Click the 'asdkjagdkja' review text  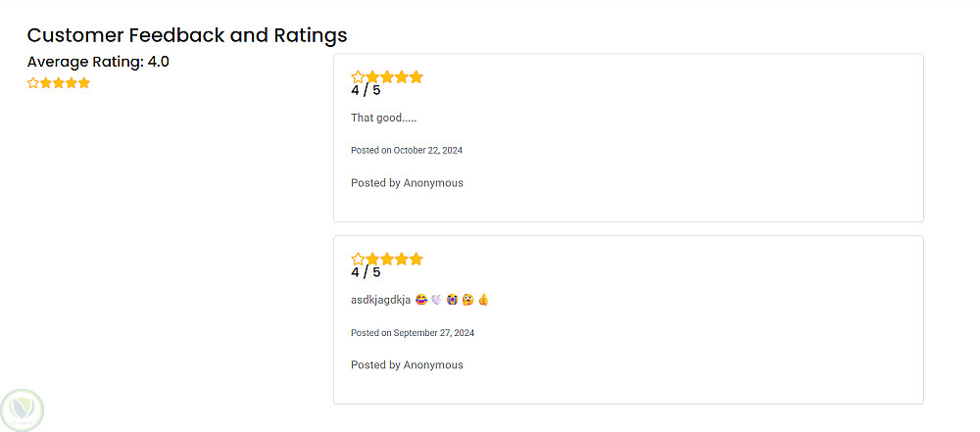point(380,300)
